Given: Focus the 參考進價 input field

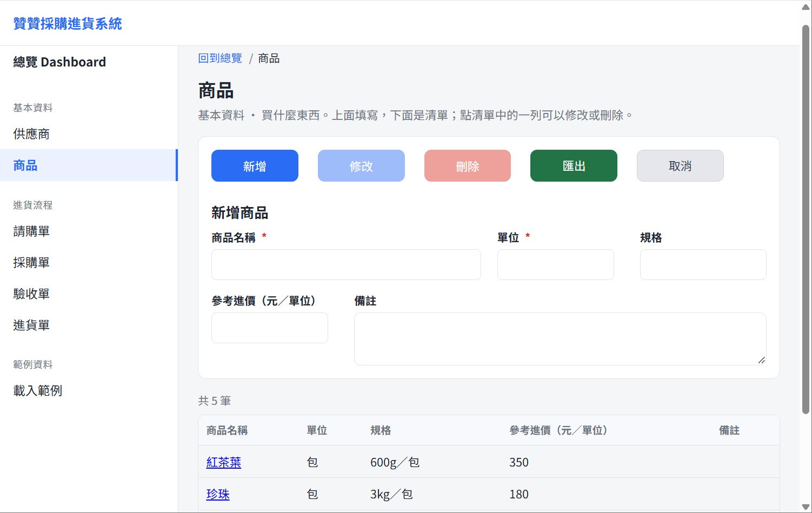Looking at the screenshot, I should pyautogui.click(x=270, y=328).
